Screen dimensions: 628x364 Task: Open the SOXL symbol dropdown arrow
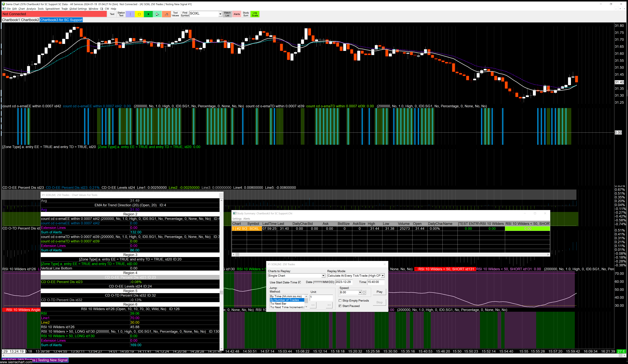220,14
